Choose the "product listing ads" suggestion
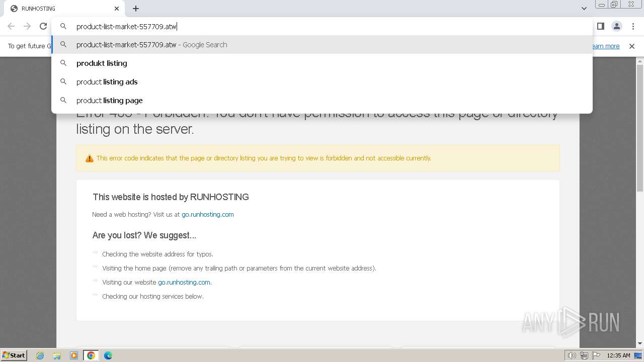The image size is (644, 362). click(322, 82)
